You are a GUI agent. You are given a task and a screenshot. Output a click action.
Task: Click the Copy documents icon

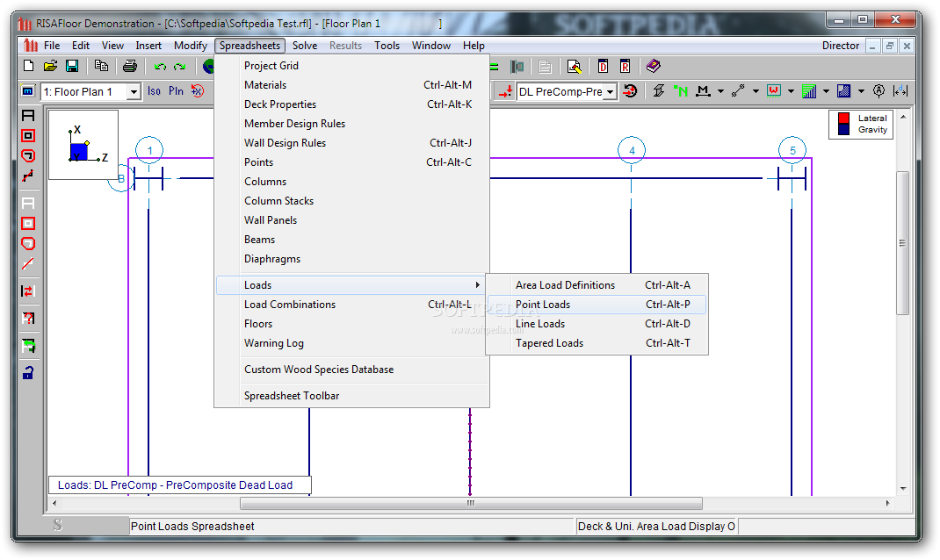tap(101, 66)
